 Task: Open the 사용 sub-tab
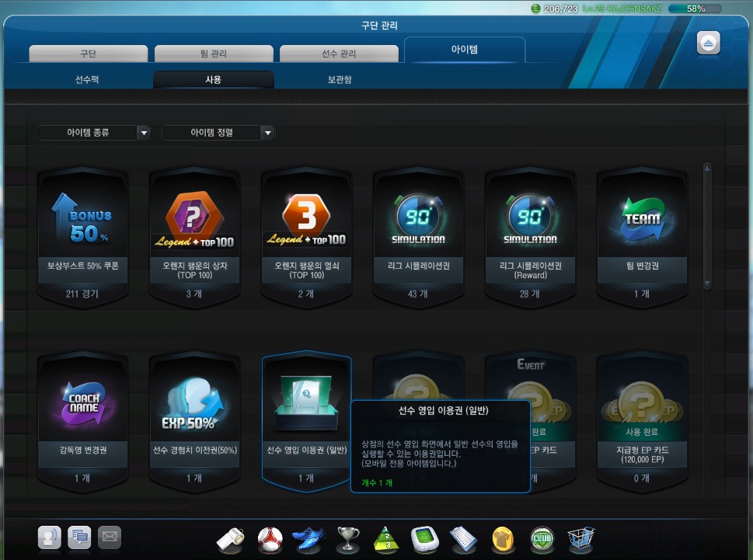[213, 80]
